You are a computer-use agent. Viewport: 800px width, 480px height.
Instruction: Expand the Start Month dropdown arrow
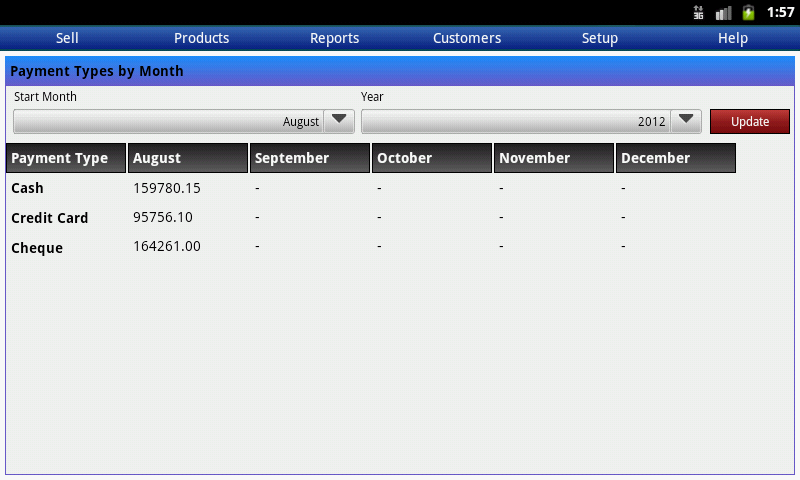click(339, 121)
